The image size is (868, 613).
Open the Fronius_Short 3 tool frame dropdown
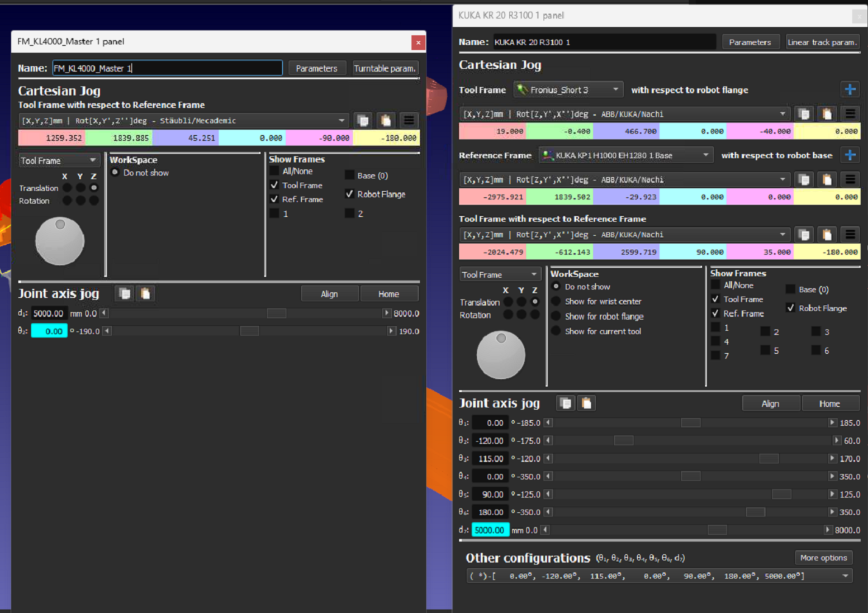pos(568,90)
